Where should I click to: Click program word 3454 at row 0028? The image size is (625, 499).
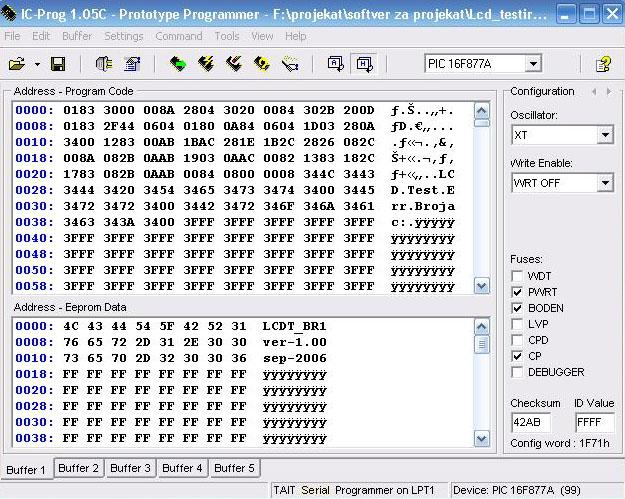(x=159, y=190)
